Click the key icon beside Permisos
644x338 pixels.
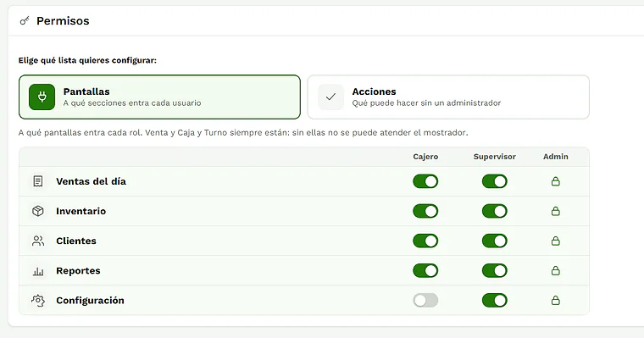pyautogui.click(x=25, y=20)
